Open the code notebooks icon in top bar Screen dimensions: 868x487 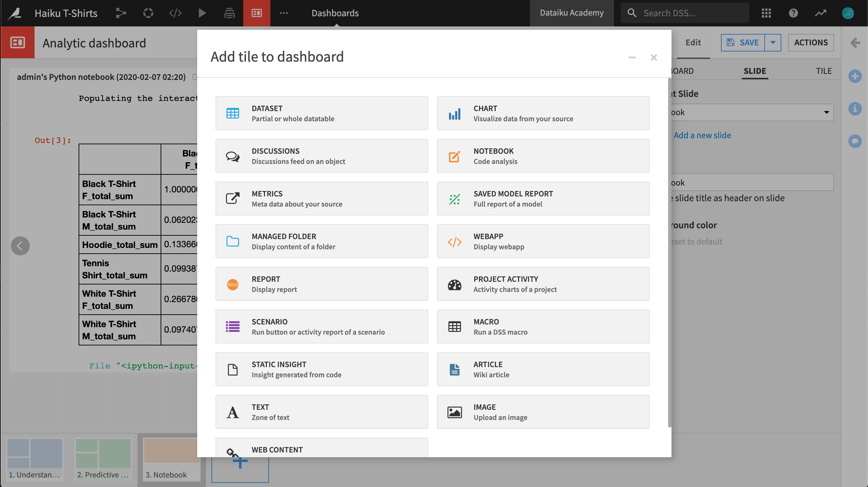[175, 13]
